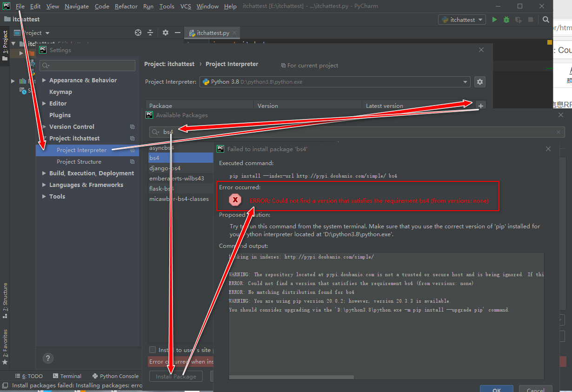Viewport: 572px width, 392px height.
Task: Open the Refactor menu
Action: pyautogui.click(x=126, y=6)
